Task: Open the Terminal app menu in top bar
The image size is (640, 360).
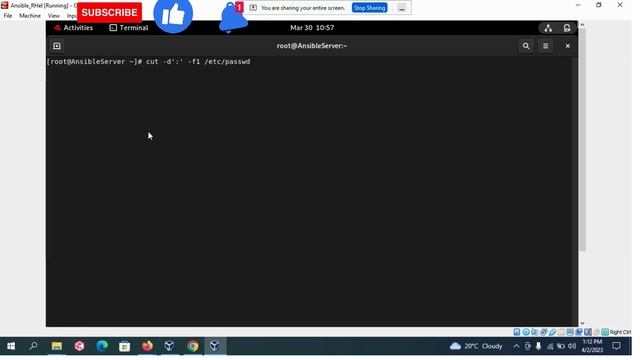Action: pos(129,28)
